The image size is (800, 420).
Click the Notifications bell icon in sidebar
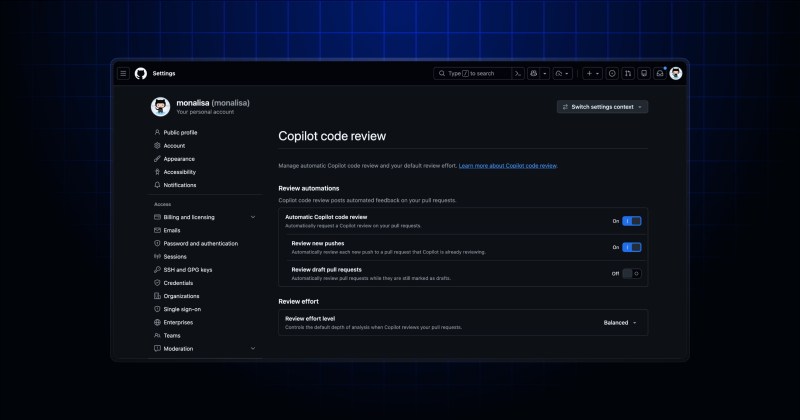(157, 185)
